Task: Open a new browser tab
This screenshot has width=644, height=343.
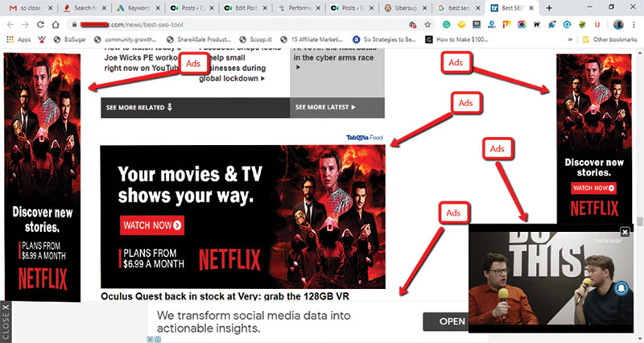Action: click(550, 7)
